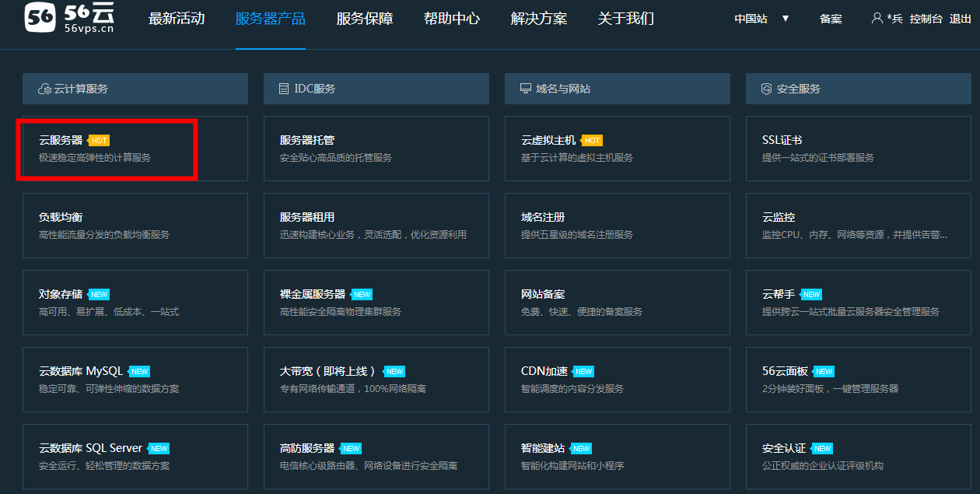Open the 帮助中心 menu item

coord(452,18)
